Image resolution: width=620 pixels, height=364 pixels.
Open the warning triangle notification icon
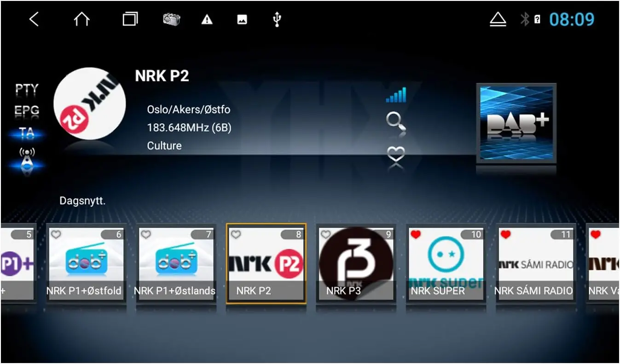click(207, 19)
